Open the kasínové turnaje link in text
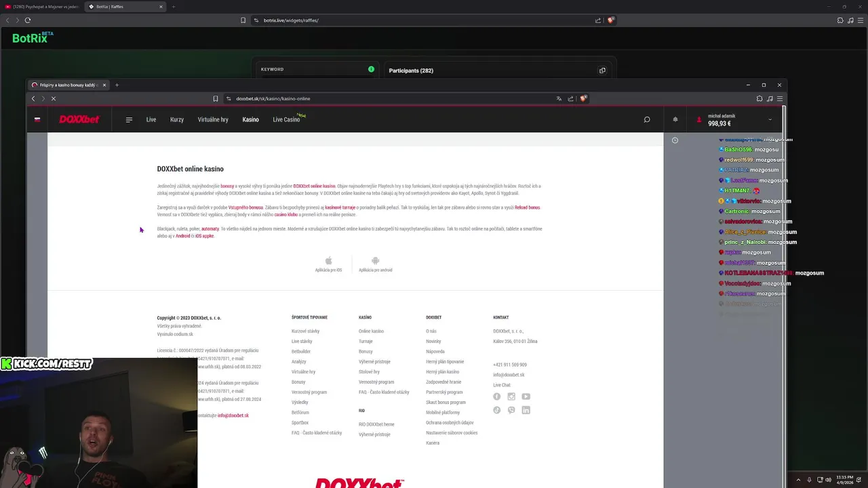868x488 pixels. (340, 207)
